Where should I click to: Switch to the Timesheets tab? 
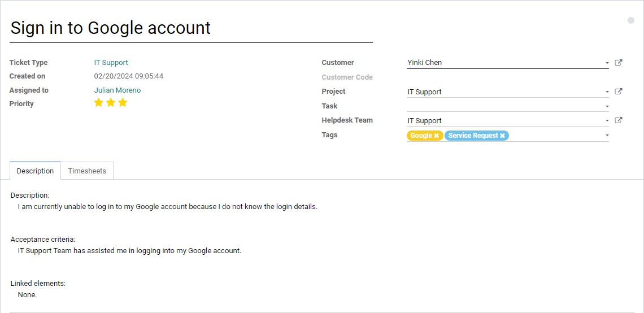87,171
